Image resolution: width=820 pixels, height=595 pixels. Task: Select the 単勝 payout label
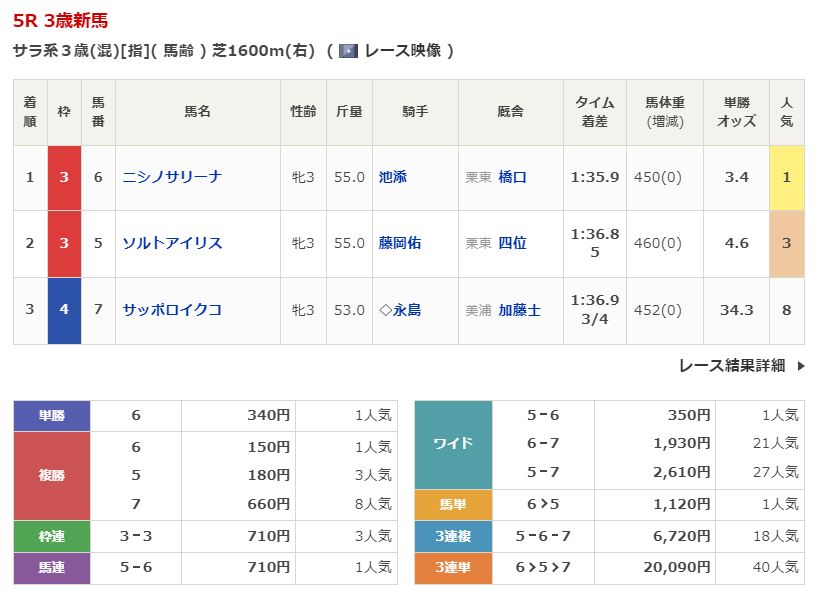(52, 415)
